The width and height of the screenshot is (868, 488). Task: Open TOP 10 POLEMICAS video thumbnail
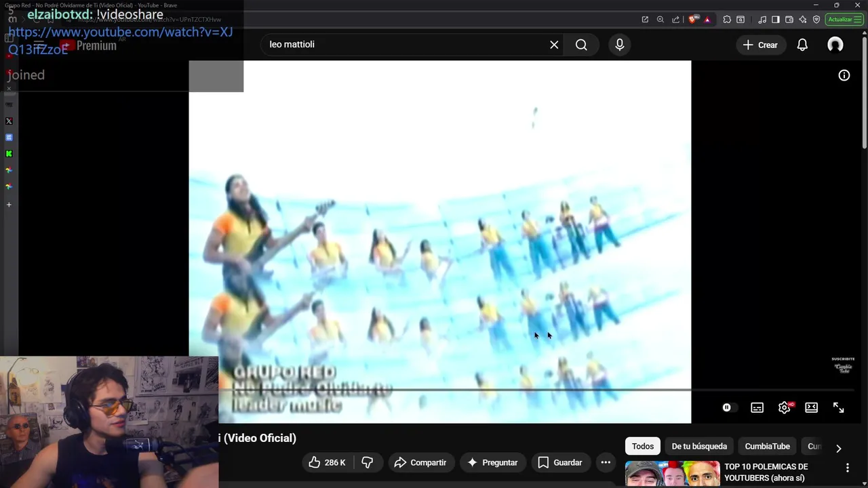(x=672, y=474)
